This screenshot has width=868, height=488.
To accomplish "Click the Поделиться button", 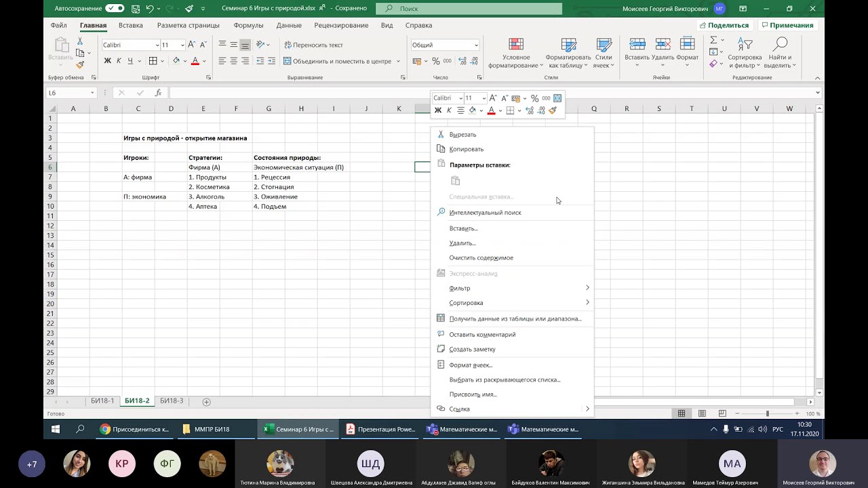I will (724, 25).
